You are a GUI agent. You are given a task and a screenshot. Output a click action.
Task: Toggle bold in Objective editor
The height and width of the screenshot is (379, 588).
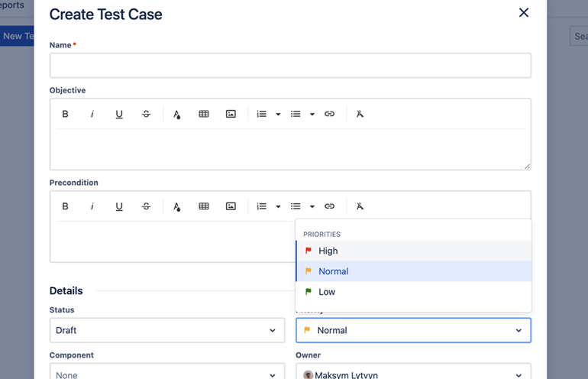65,114
